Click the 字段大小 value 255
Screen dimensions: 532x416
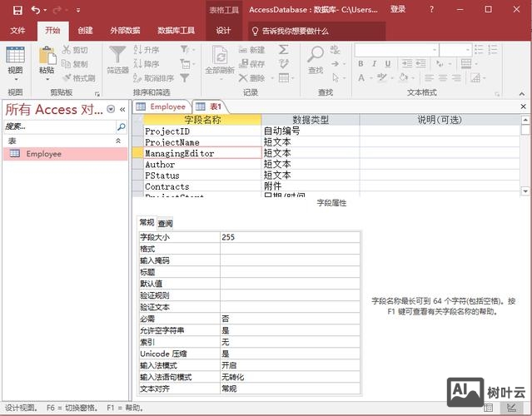[290, 237]
